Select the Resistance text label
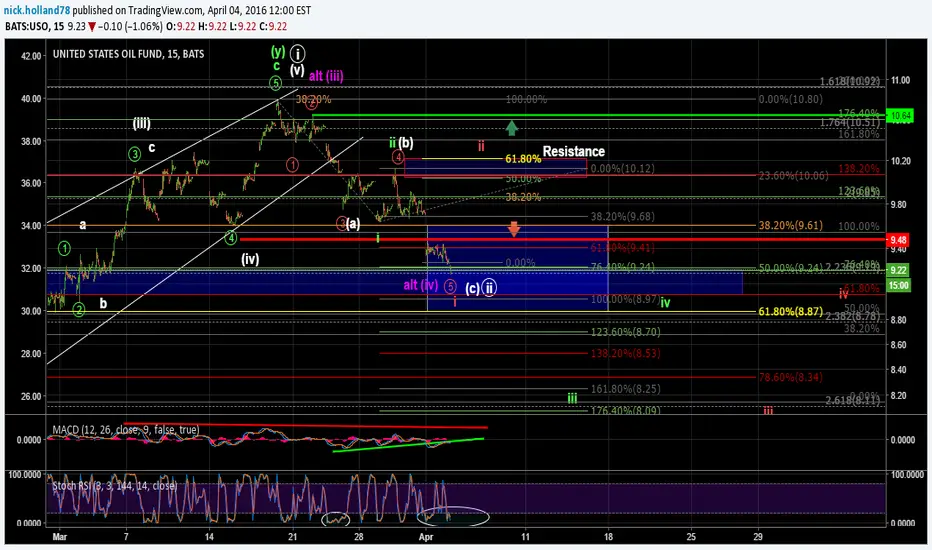Viewport: 932px width, 550px height. point(574,152)
